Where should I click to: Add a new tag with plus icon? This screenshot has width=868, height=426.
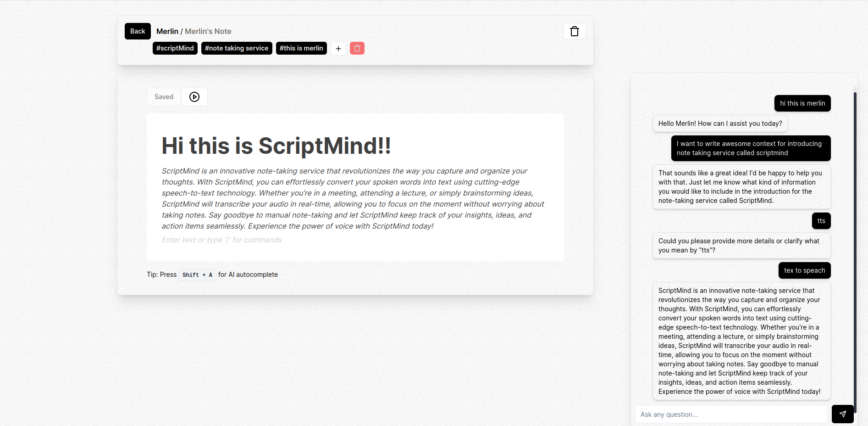338,48
